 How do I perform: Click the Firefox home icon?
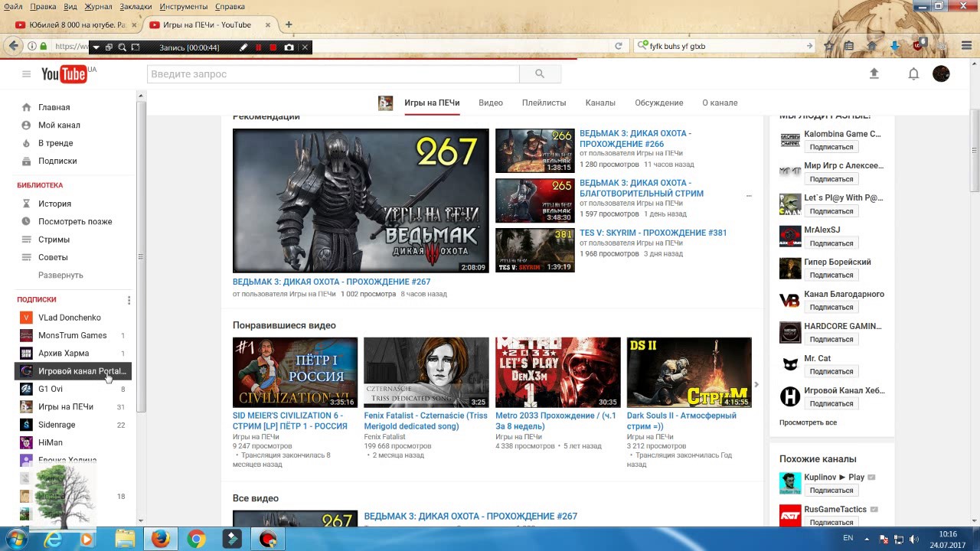[871, 46]
